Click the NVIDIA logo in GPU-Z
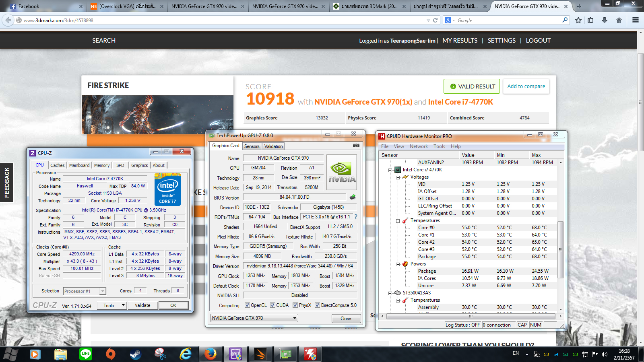The width and height of the screenshot is (644, 362). coord(341,172)
